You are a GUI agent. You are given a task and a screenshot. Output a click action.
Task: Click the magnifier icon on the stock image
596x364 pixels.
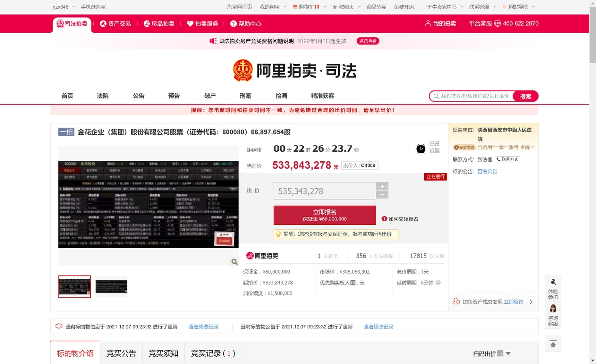[234, 262]
